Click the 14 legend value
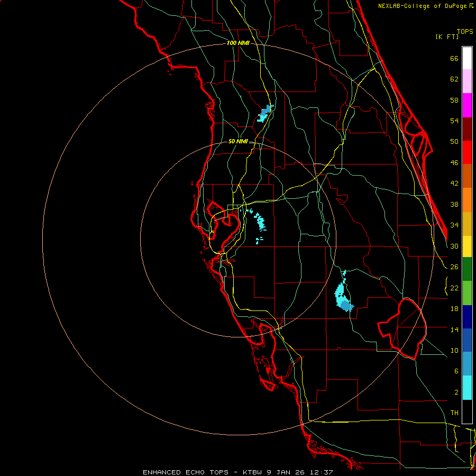 coord(454,330)
